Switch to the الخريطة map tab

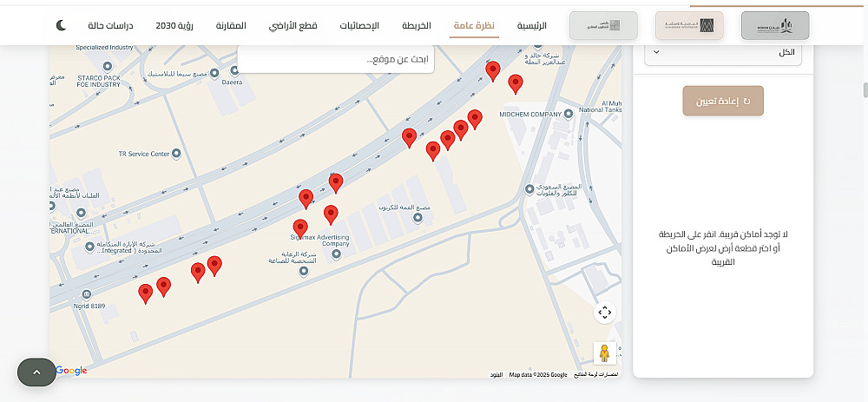417,25
